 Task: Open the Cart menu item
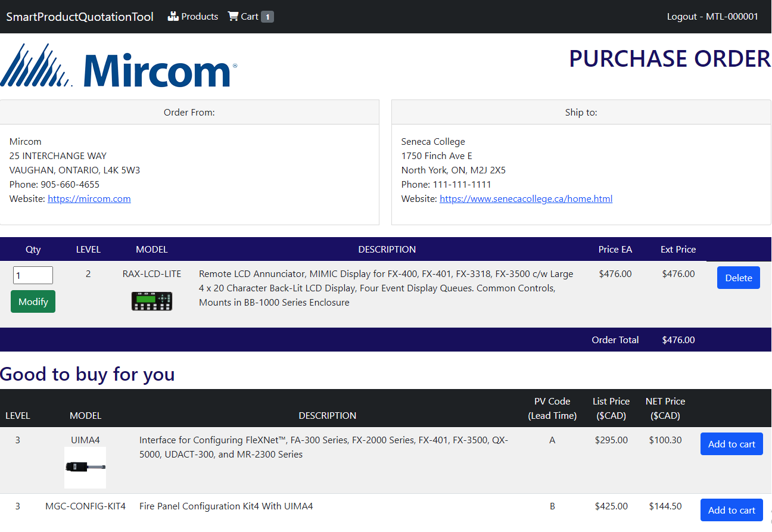point(250,17)
